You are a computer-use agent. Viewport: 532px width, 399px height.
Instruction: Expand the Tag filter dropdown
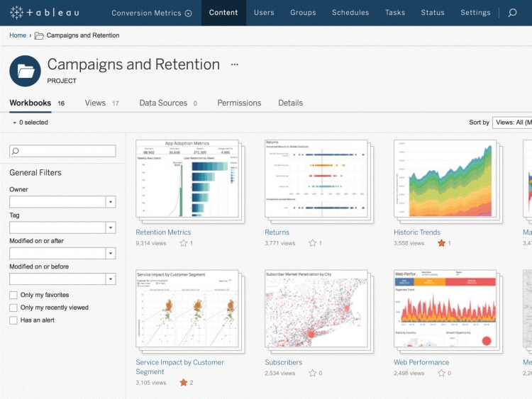coord(110,227)
